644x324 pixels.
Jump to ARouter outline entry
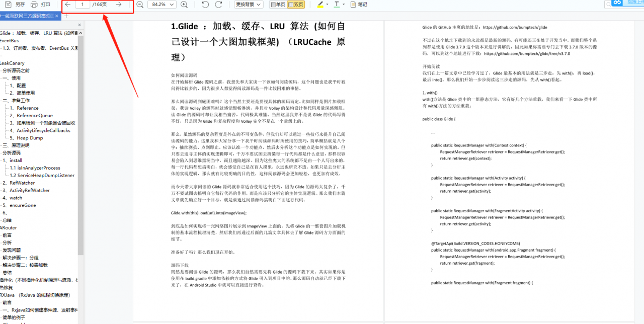tap(9, 228)
